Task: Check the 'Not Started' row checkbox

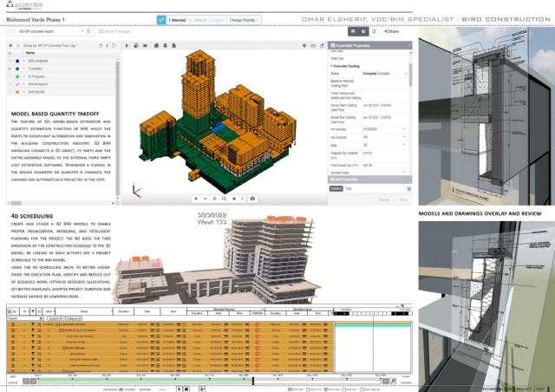Action: pos(10,92)
